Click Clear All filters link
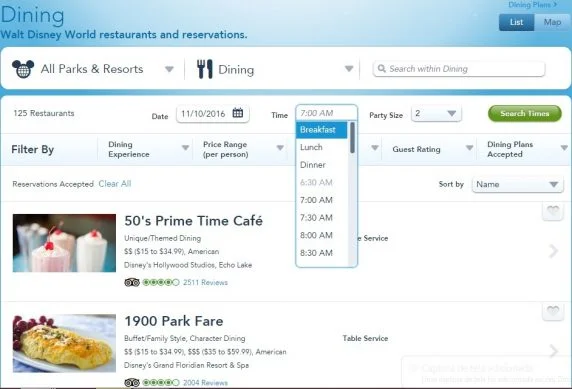Image resolution: width=572 pixels, height=389 pixels. coord(115,184)
